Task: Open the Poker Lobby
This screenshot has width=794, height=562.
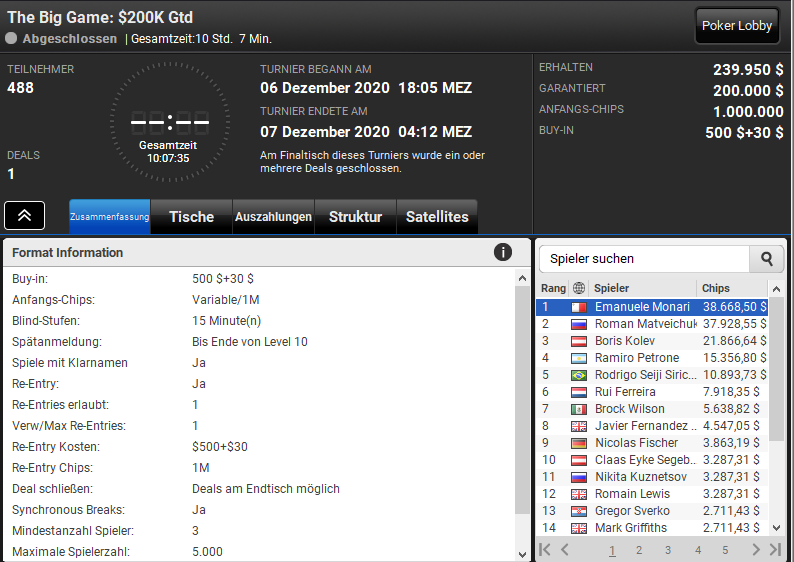Action: 738,26
